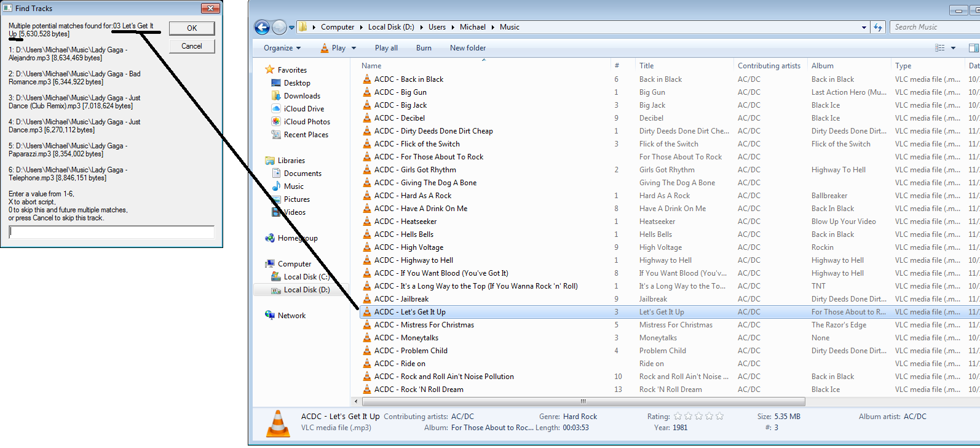
Task: Open Desktop in the navigation pane
Action: click(297, 83)
